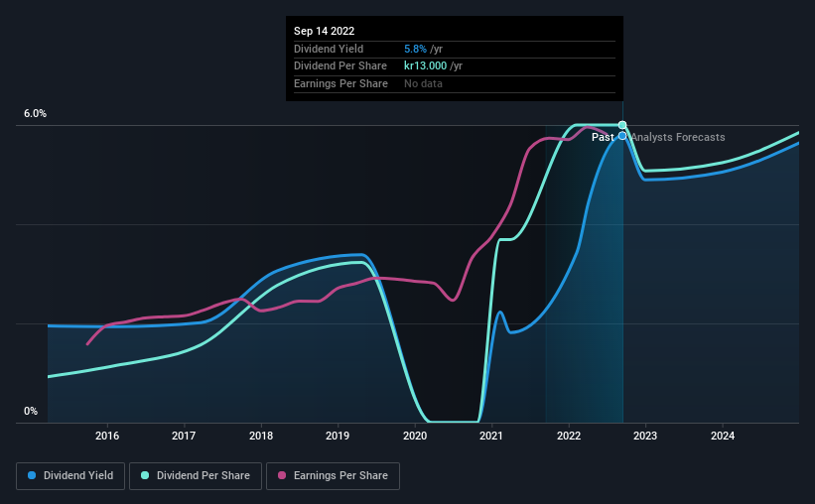Click the 2018 x-axis label
This screenshot has width=815, height=504.
point(261,436)
